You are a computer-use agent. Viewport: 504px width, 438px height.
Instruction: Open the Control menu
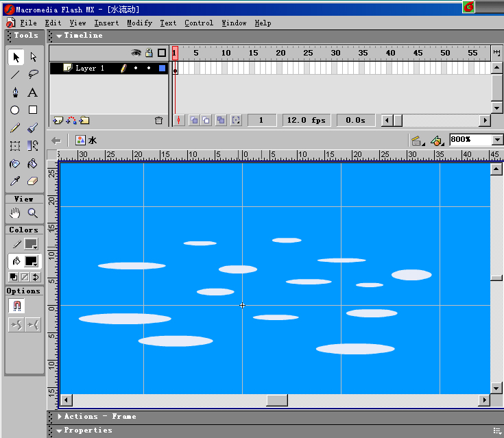pyautogui.click(x=199, y=23)
